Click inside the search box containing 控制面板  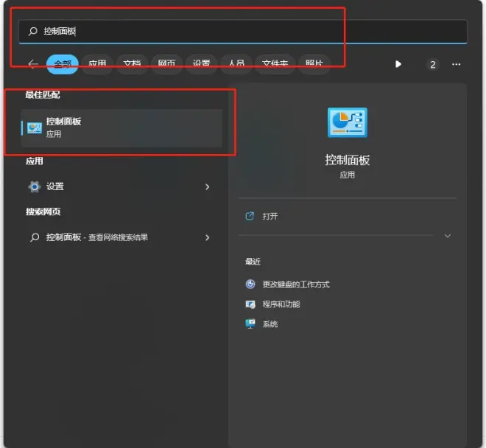coord(243,32)
